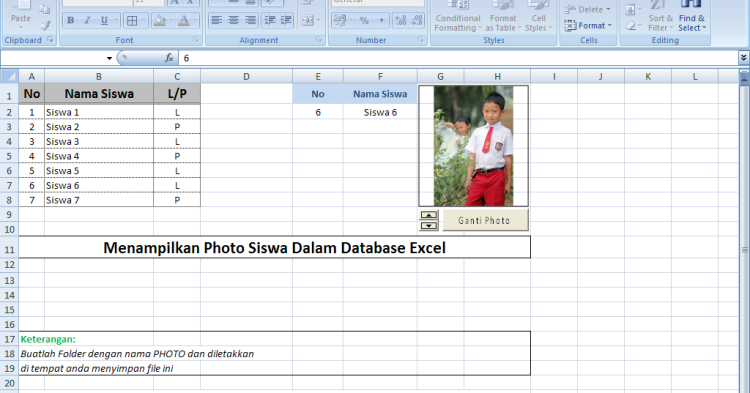Click the Insert Function fx icon
The image size is (750, 393).
pos(169,58)
